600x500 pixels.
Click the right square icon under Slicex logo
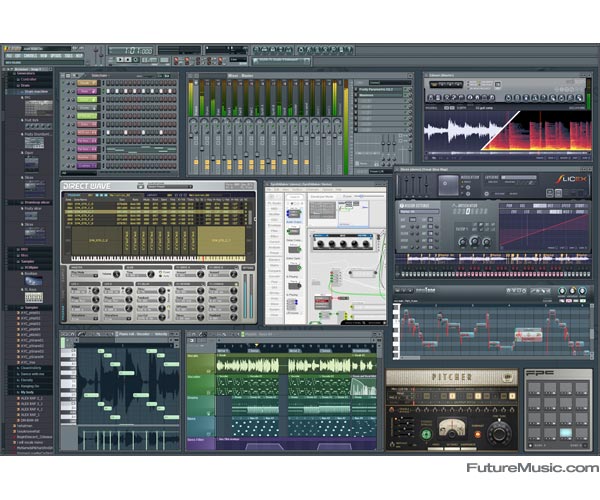(x=558, y=193)
